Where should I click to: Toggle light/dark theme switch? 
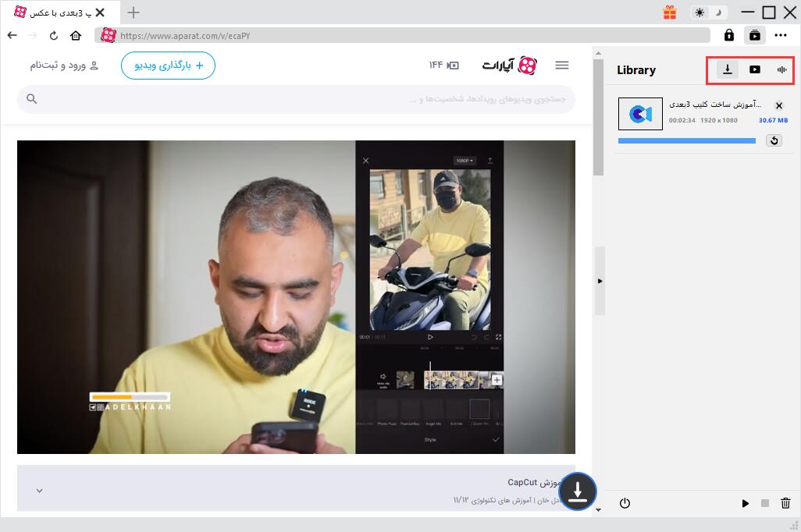coord(710,12)
